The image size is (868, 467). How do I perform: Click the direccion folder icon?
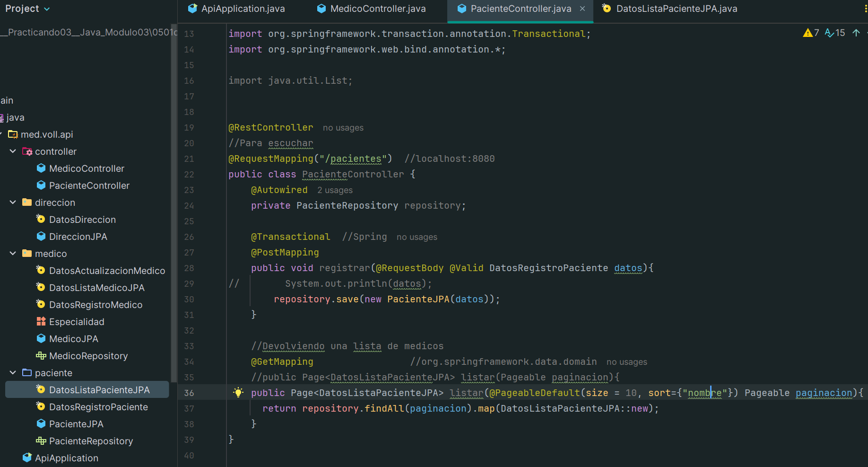click(x=27, y=203)
